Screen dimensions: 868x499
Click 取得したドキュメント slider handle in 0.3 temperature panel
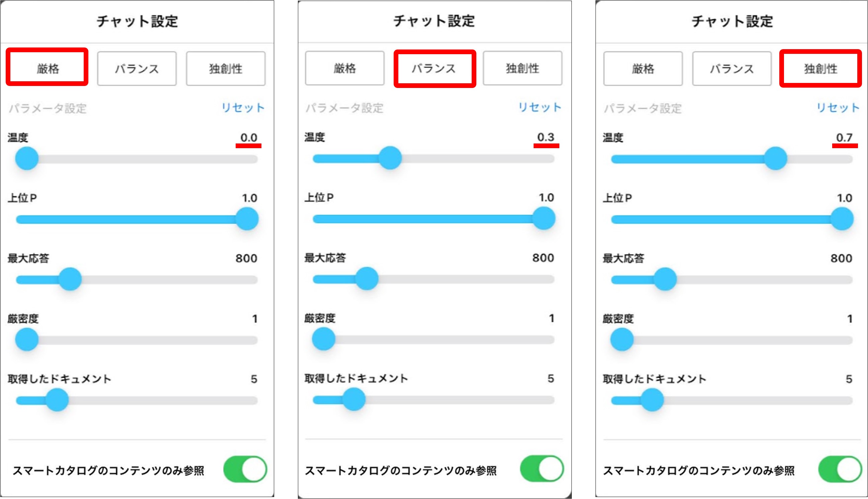point(354,399)
